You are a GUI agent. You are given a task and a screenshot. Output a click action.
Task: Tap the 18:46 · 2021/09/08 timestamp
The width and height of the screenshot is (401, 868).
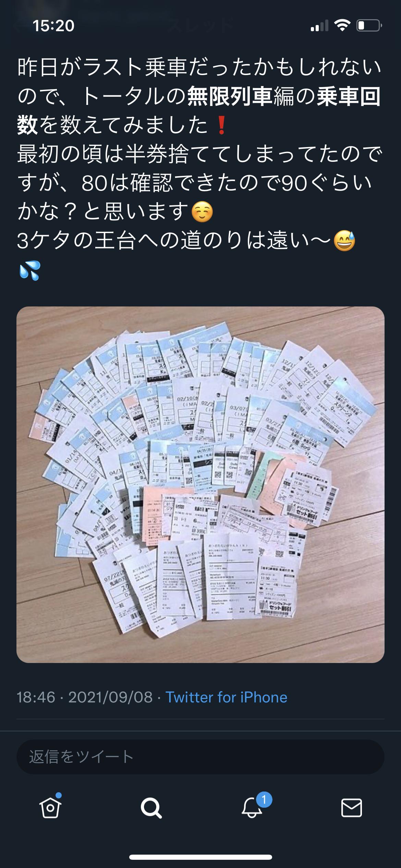[x=85, y=697]
